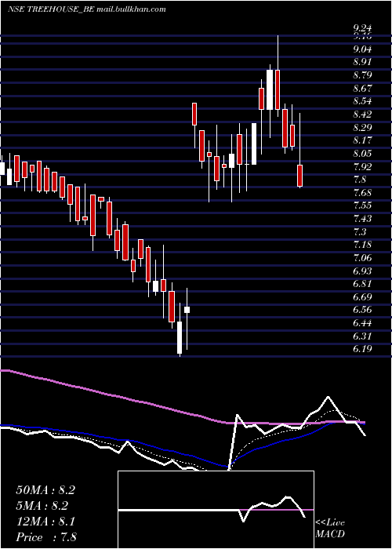
Task: Click the 5MA : 8.2 readout
Action: pyautogui.click(x=42, y=506)
